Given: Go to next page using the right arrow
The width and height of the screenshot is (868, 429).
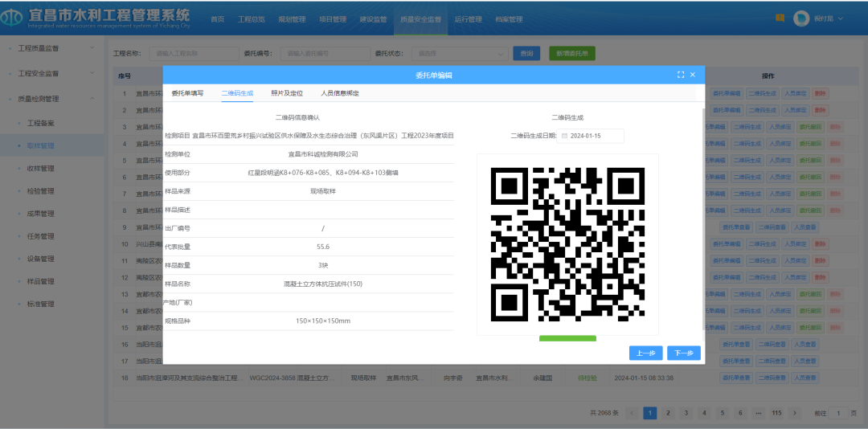Looking at the screenshot, I should coord(794,413).
